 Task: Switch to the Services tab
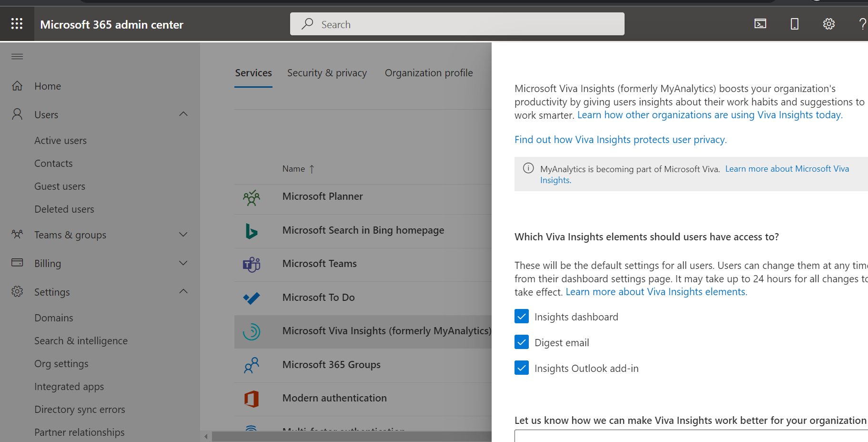[x=253, y=73]
